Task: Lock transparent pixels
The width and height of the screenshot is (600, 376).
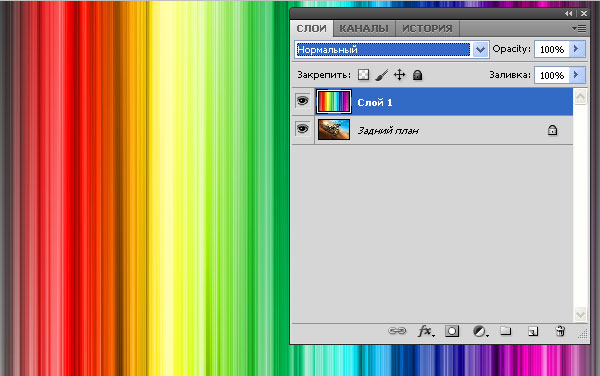Action: point(364,75)
